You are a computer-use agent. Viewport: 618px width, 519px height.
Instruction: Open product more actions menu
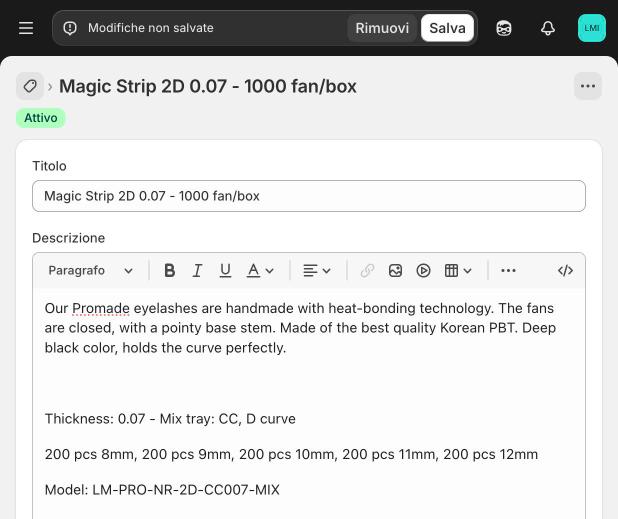pyautogui.click(x=588, y=86)
